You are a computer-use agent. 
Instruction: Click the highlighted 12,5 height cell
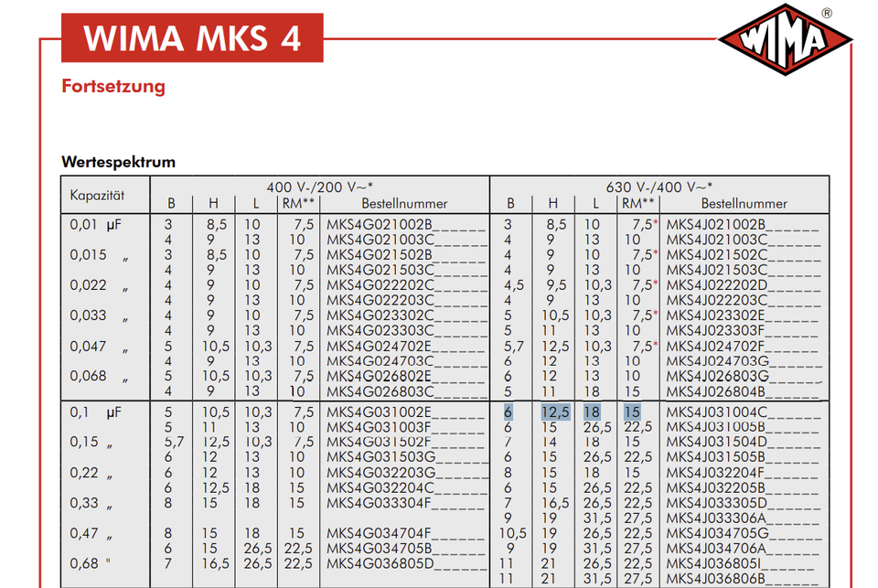pyautogui.click(x=555, y=412)
